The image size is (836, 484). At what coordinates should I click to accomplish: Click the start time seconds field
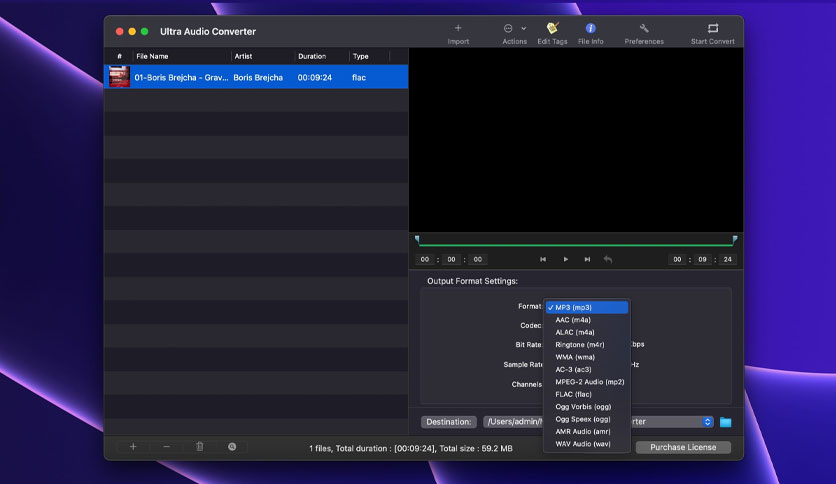(478, 260)
